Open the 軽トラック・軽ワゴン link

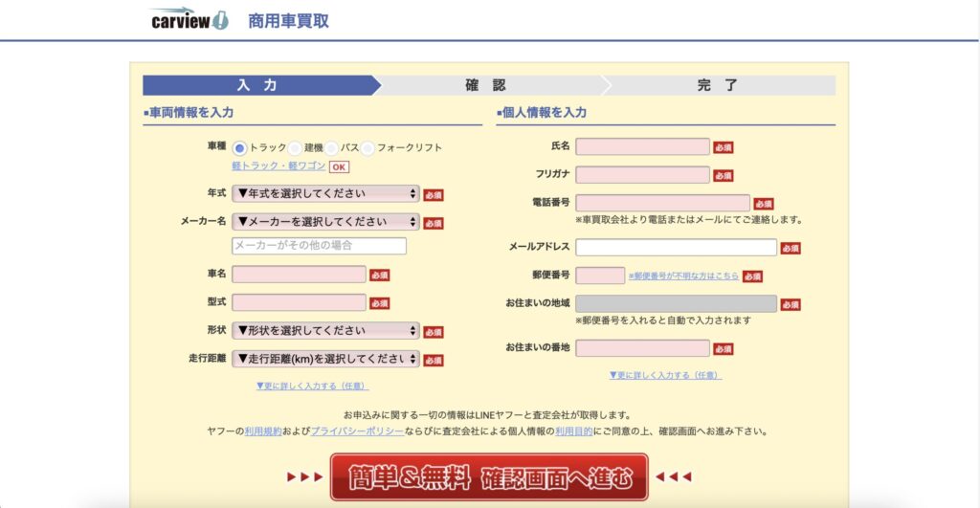[278, 166]
